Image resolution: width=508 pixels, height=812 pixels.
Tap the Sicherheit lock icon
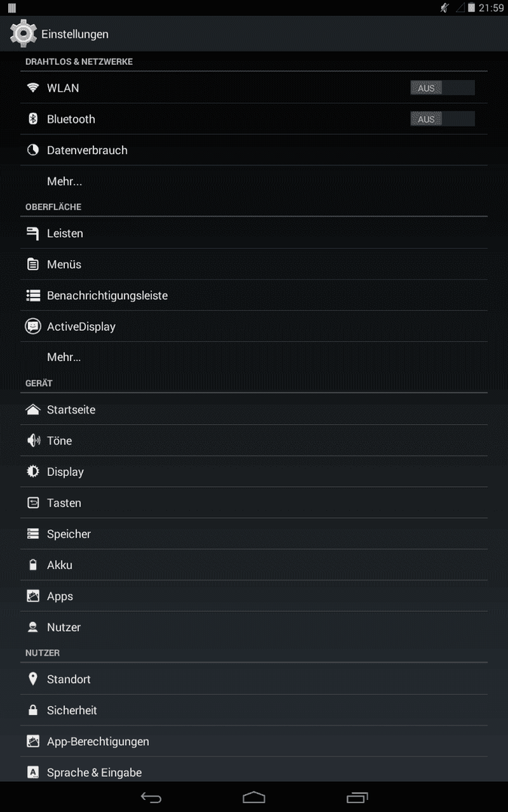pos(32,710)
